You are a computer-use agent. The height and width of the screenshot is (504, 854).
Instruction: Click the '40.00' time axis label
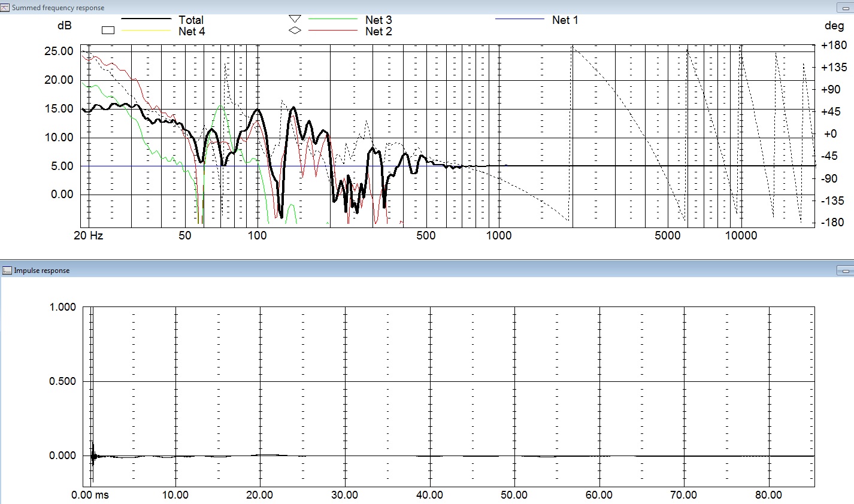coord(429,495)
